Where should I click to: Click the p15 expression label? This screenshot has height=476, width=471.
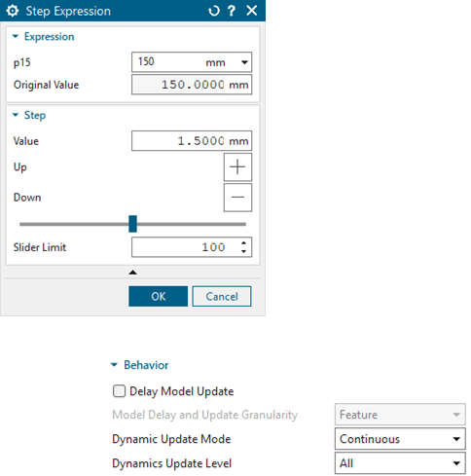[22, 62]
